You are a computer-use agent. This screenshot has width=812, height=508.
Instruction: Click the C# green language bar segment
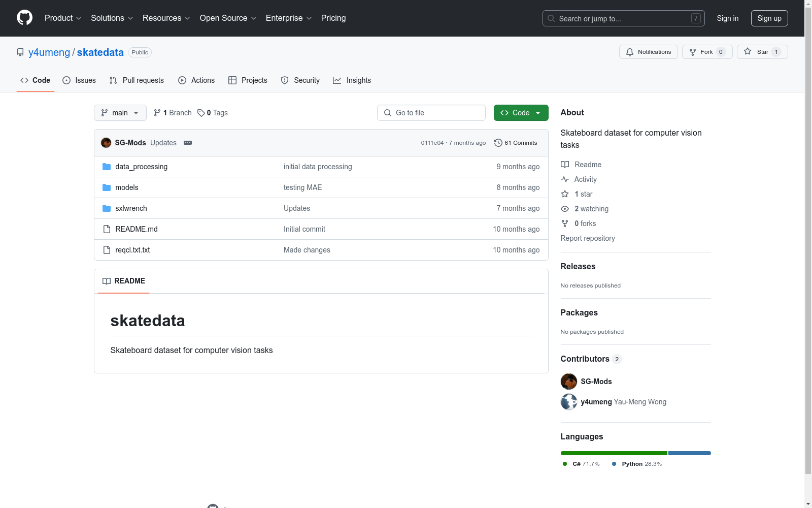click(x=614, y=453)
